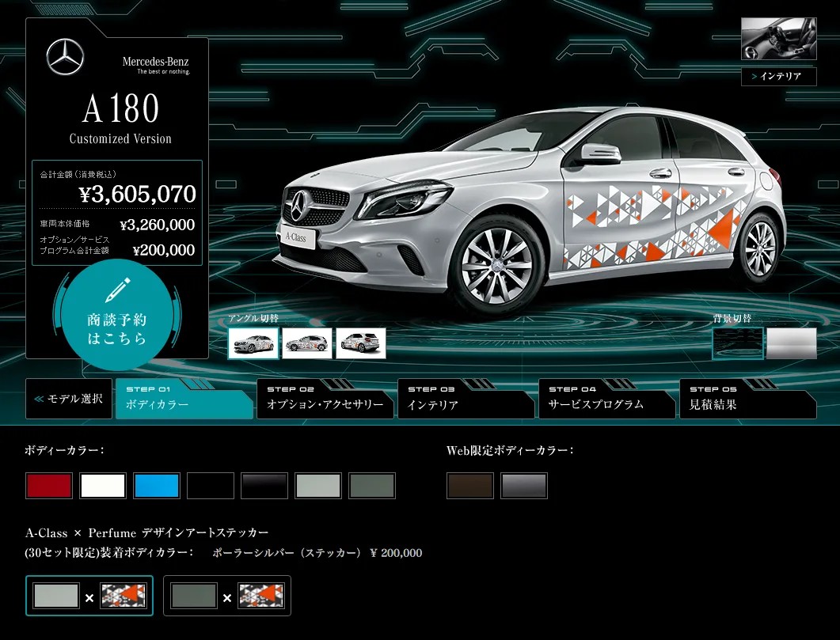Click the pencil icon in the teal circle
The height and width of the screenshot is (640, 840).
pos(118,289)
